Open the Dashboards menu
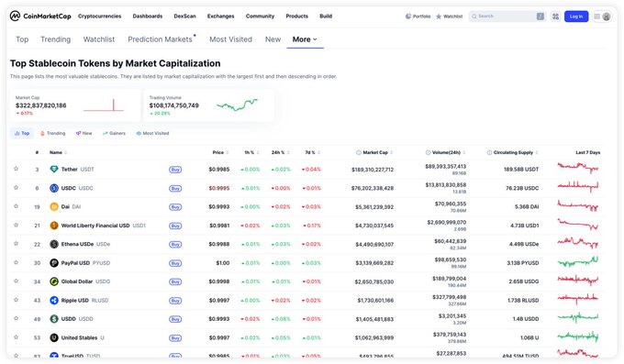Image resolution: width=624 pixels, height=364 pixels. (x=148, y=17)
